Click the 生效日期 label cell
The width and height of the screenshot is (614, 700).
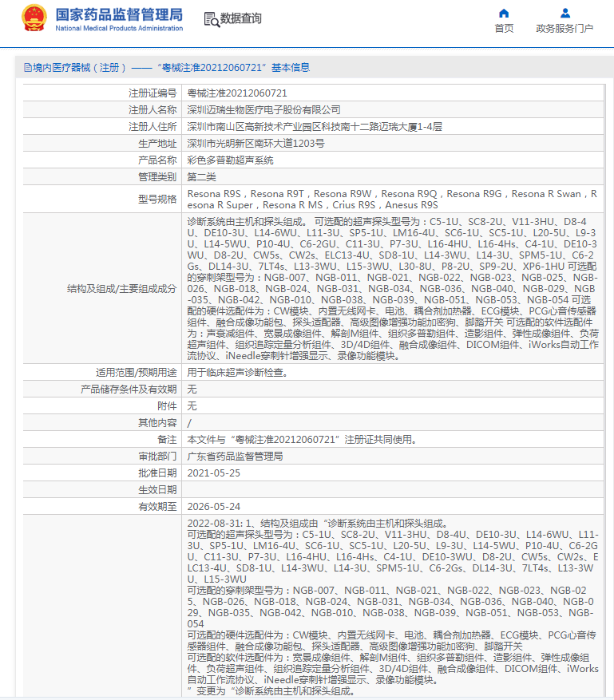pos(103,490)
